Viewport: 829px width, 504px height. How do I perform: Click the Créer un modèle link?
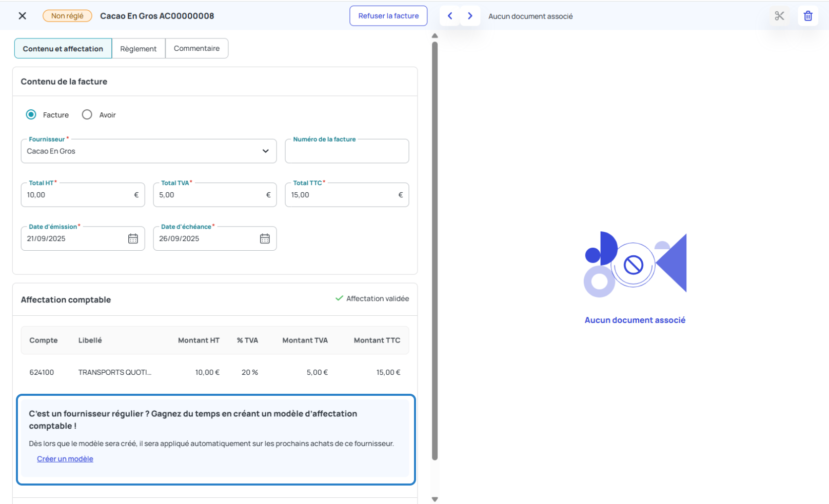point(65,459)
